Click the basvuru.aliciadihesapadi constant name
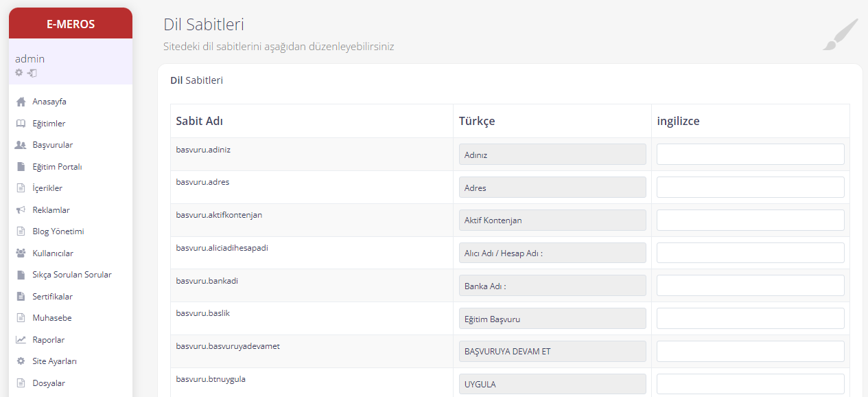868x397 pixels. pos(222,248)
